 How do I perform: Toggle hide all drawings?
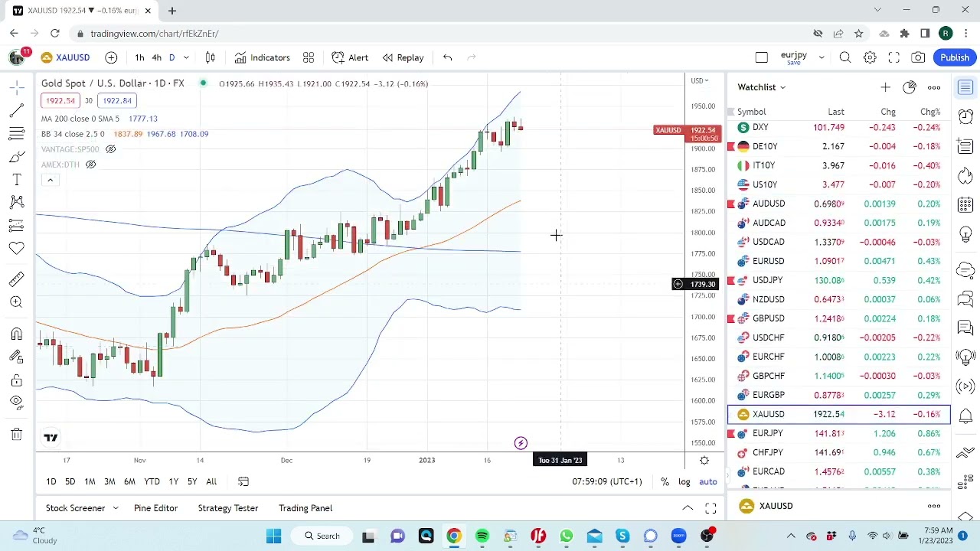tap(16, 403)
